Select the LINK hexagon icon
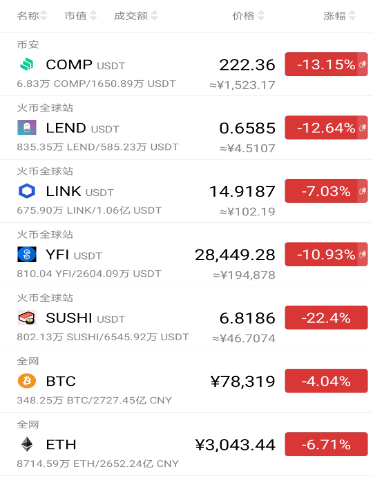Screen dimensions: 372x480 [x=27, y=191]
